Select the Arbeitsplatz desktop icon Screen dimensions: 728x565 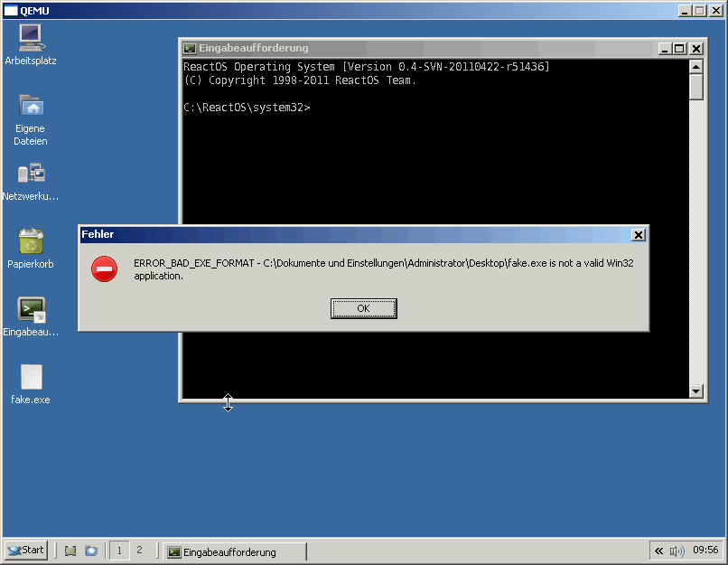click(31, 44)
